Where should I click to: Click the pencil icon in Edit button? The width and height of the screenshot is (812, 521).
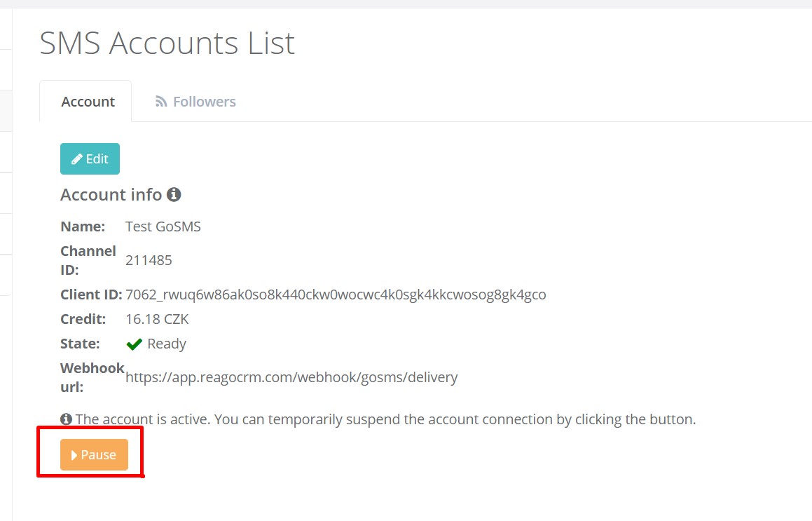76,159
